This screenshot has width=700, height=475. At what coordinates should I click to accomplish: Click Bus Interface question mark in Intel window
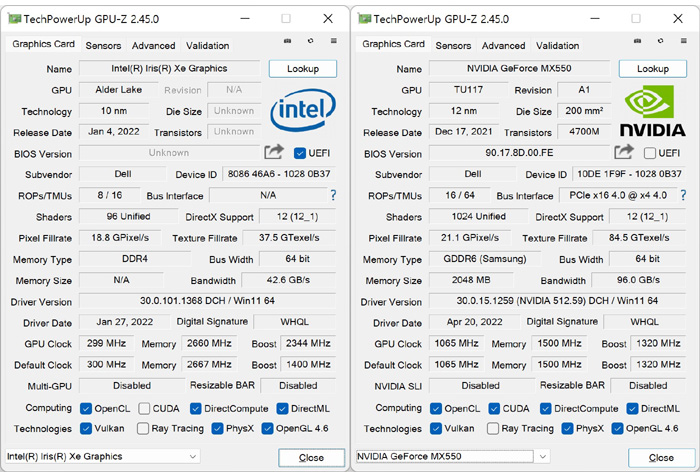333,195
